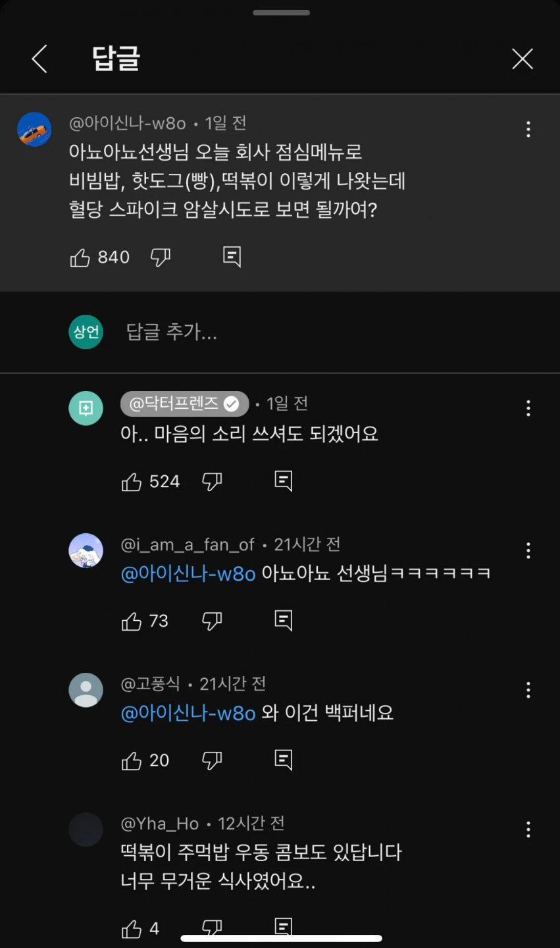Dislike @i_am_a_fan_of's reply
The image size is (560, 948).
coord(212,620)
